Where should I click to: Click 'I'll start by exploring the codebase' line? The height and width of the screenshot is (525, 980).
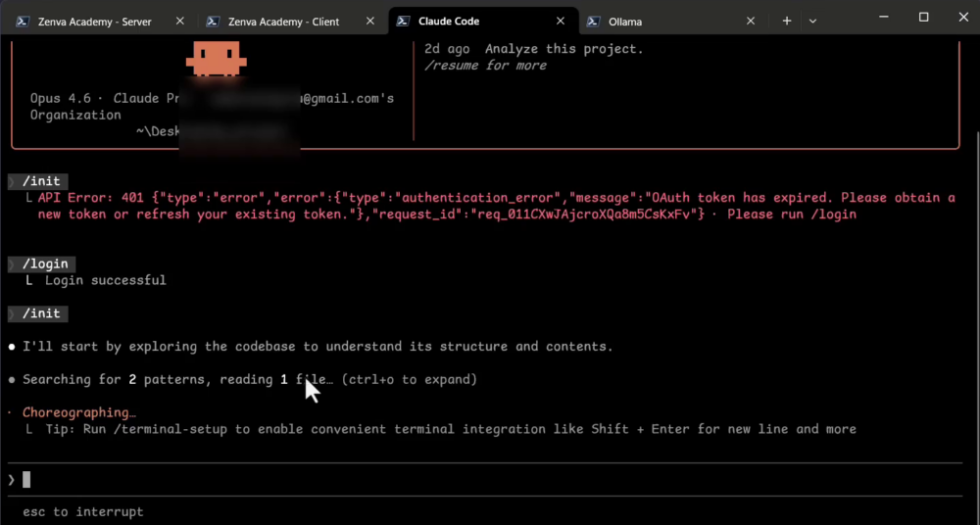coord(318,347)
